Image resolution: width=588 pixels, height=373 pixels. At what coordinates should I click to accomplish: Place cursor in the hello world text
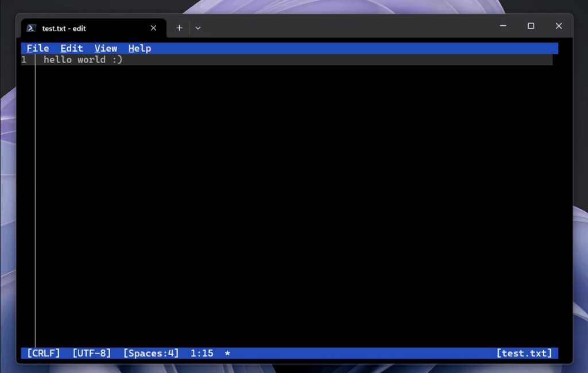pyautogui.click(x=83, y=60)
